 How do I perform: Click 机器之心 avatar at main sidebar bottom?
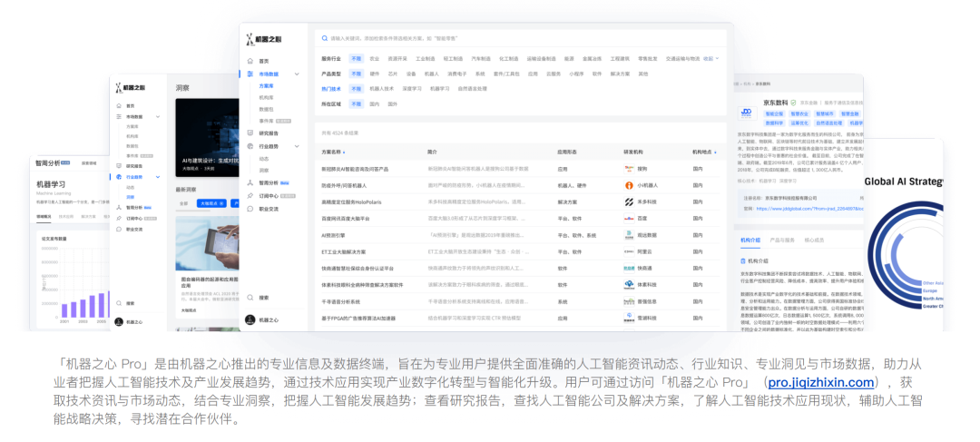tap(250, 319)
